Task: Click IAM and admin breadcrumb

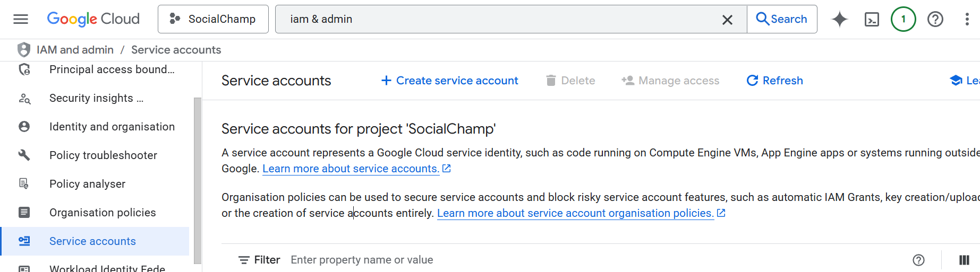Action: (75, 50)
